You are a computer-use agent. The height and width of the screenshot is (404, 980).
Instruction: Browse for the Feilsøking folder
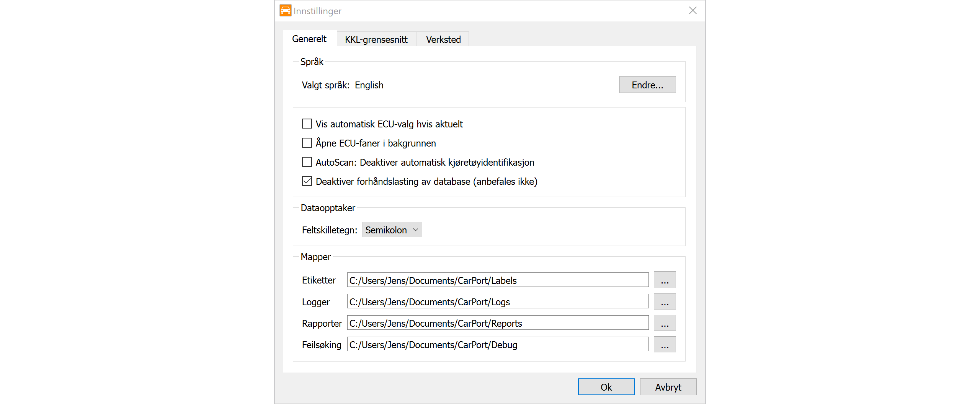[x=665, y=344]
